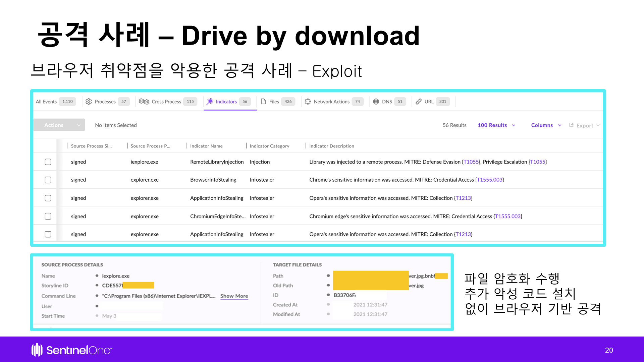Click the Export share icon
Viewport: 644px width, 362px height.
(572, 125)
